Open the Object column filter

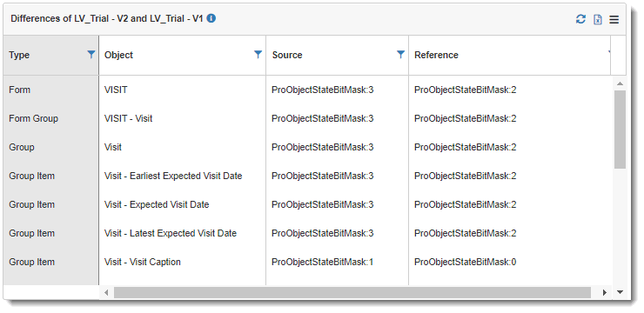tap(258, 54)
